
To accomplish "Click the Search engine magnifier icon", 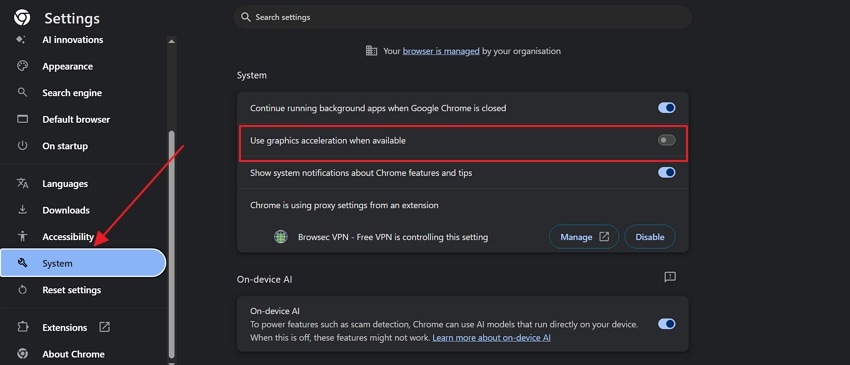I will (22, 92).
